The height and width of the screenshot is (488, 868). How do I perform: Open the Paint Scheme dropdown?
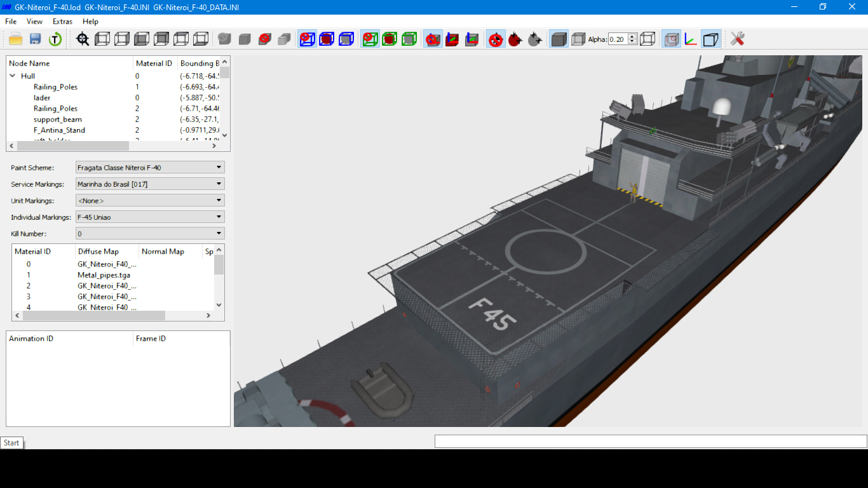coord(150,168)
